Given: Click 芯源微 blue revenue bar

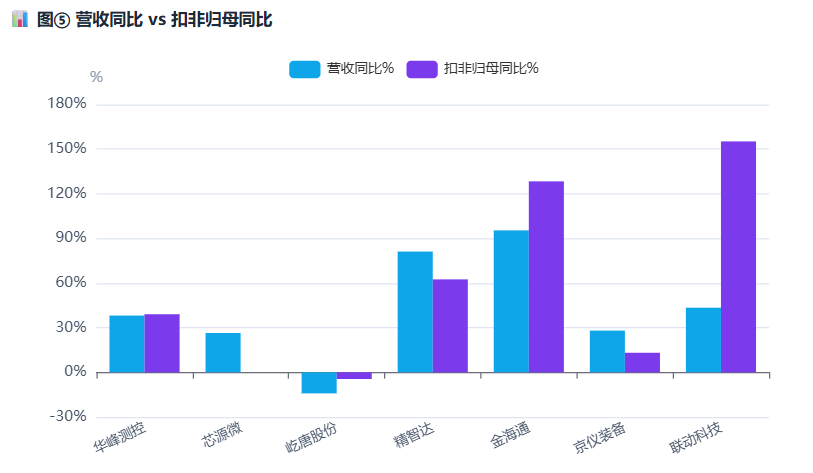Looking at the screenshot, I should click(x=223, y=353).
